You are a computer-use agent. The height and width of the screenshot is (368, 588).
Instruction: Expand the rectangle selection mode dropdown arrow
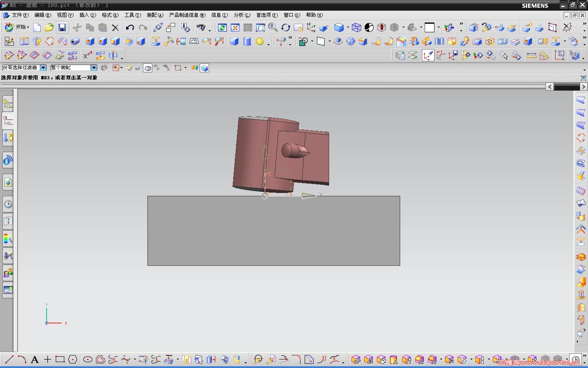pos(185,68)
